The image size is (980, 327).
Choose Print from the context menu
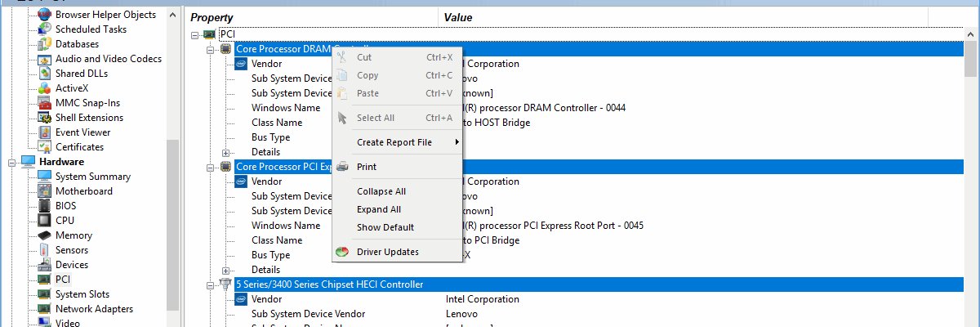coord(397,167)
